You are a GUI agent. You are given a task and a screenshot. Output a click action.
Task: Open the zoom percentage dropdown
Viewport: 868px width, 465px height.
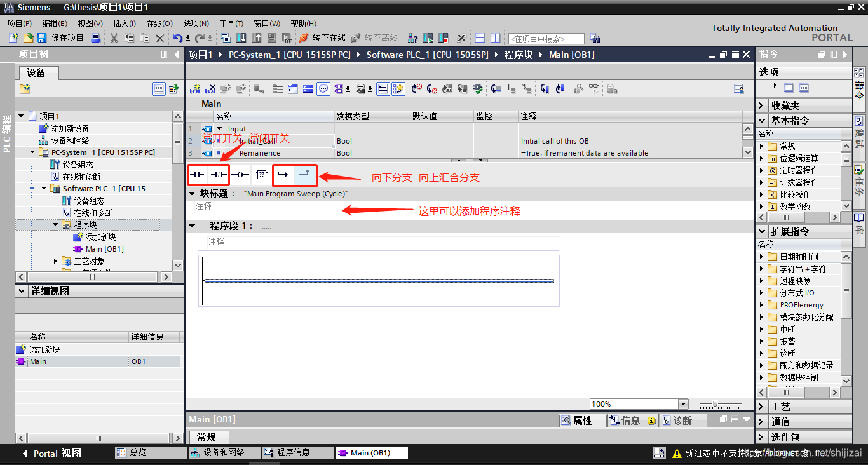click(x=683, y=404)
